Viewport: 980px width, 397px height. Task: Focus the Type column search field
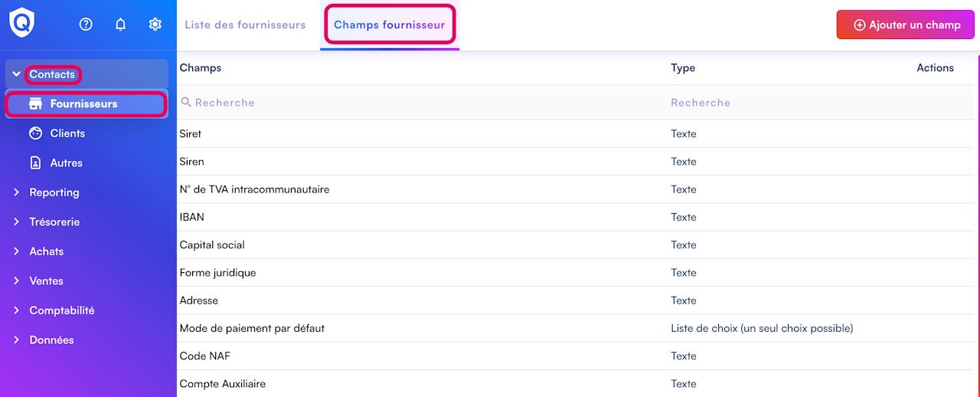coord(766,103)
